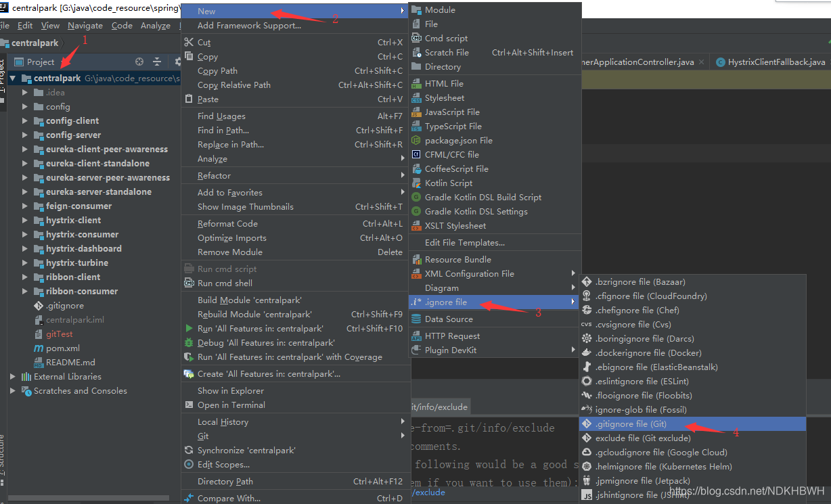Expand Scratches and Consoles node

12,390
